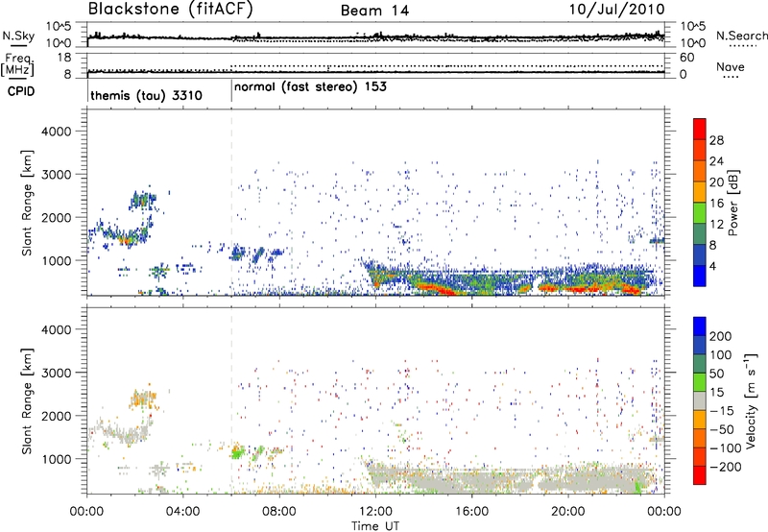The image size is (768, 532).
Task: Select the "themis (tau) 3310" mode text
Action: pos(147,95)
